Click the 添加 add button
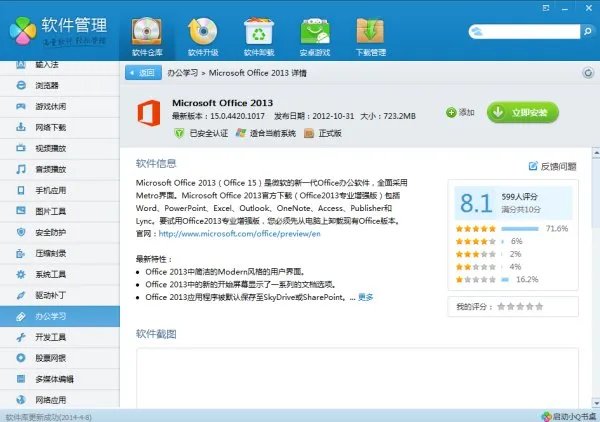Screen dimensions: 600x422 460,112
